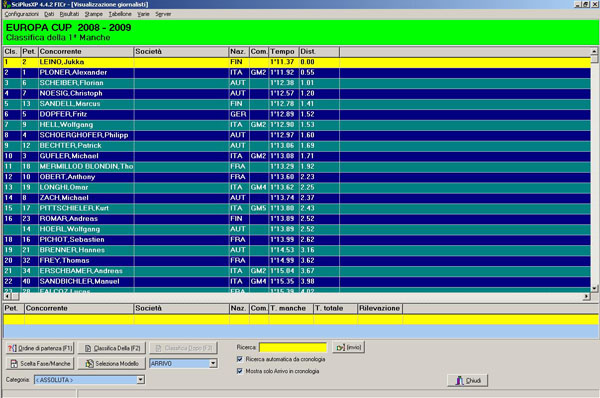Open the ARRIVO dropdown
The height and width of the screenshot is (398, 600).
point(214,364)
